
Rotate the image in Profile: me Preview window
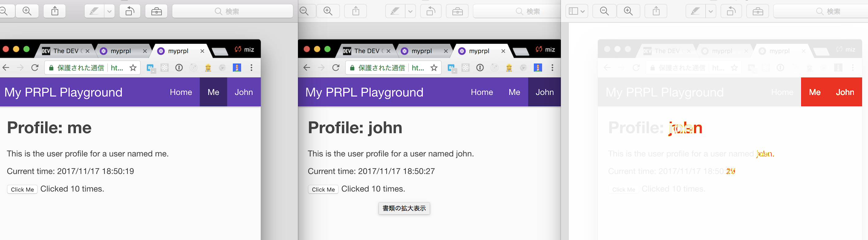coord(130,11)
